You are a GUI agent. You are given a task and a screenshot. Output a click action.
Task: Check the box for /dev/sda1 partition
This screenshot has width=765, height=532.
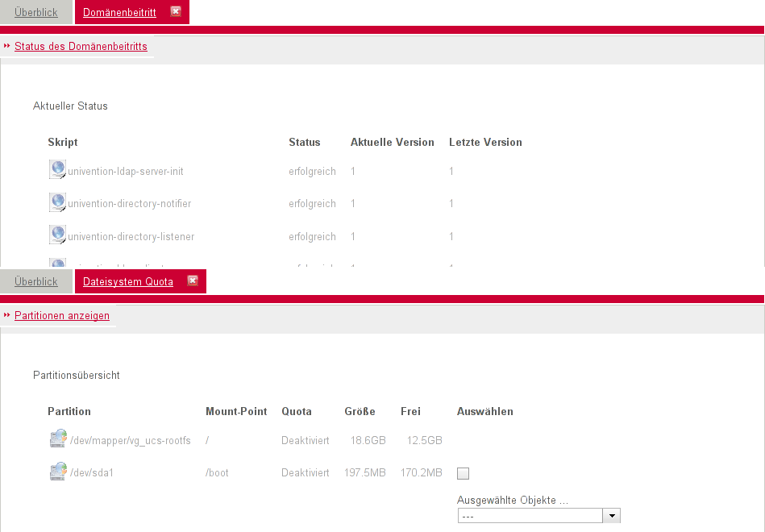point(463,474)
